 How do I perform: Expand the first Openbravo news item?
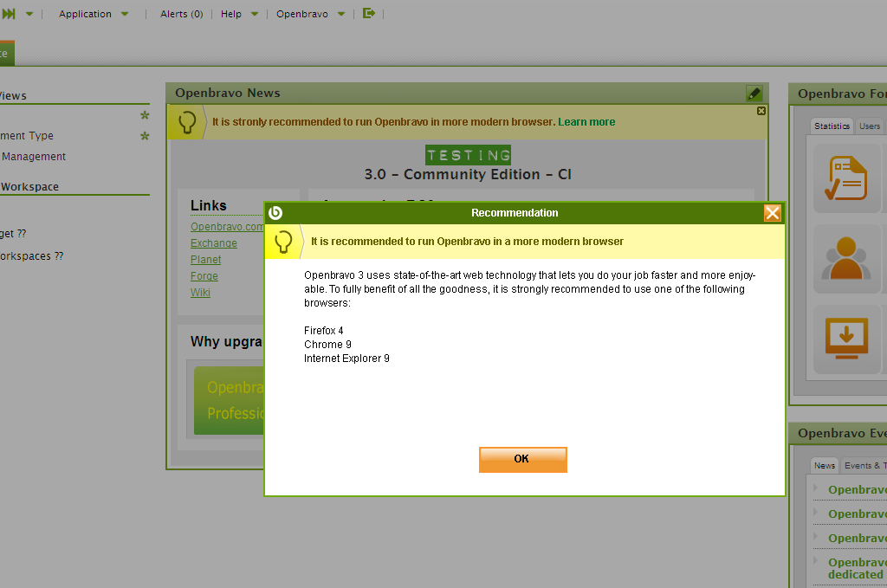coord(816,488)
